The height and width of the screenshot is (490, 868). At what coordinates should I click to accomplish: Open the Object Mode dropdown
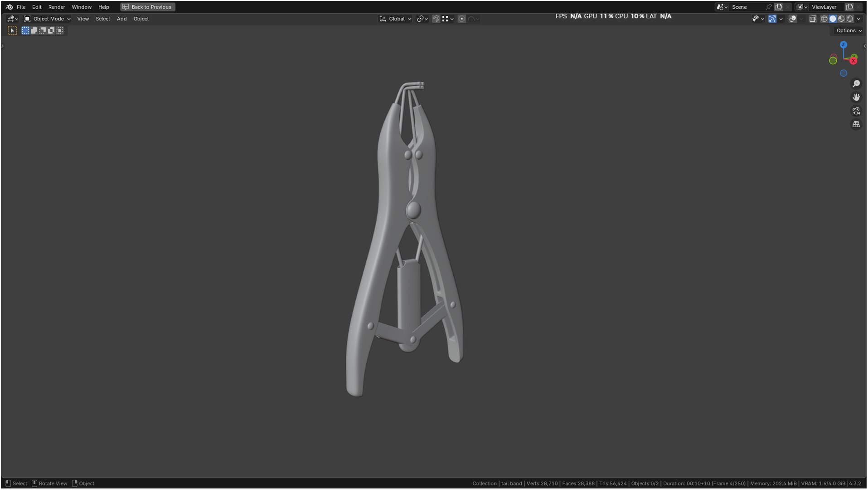[x=47, y=19]
